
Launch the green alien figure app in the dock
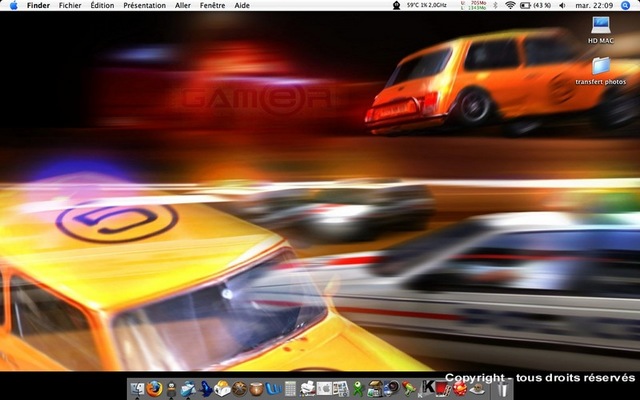[358, 389]
